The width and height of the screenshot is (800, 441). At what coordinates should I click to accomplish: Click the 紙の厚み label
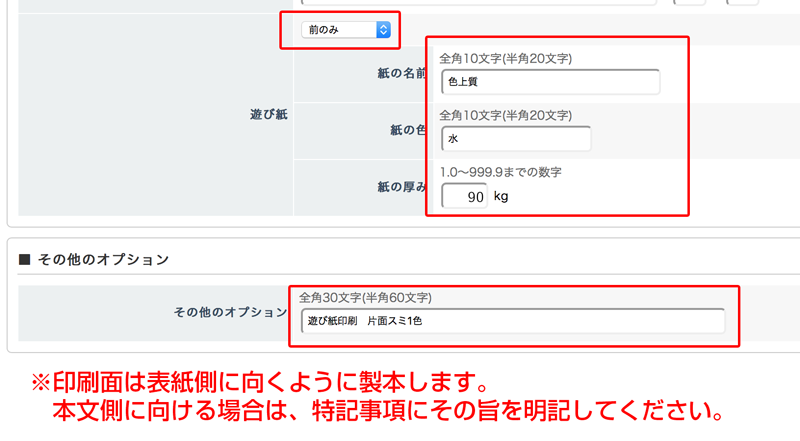click(x=402, y=187)
